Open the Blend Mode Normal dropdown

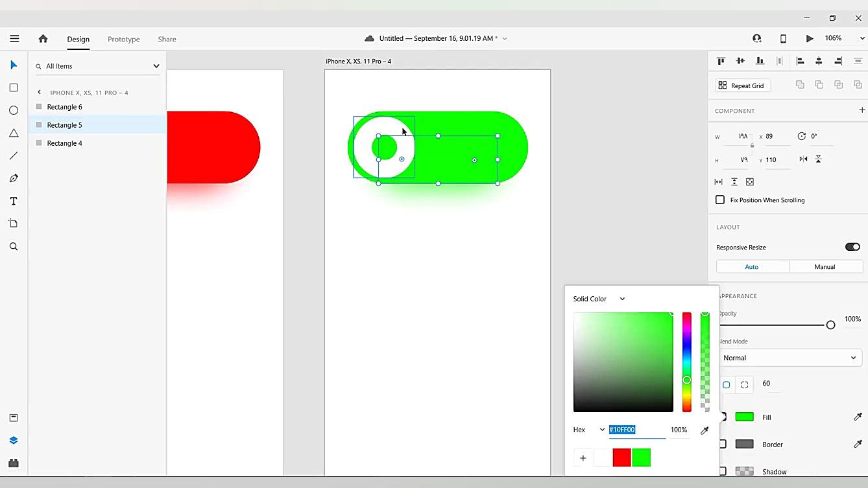pos(791,358)
